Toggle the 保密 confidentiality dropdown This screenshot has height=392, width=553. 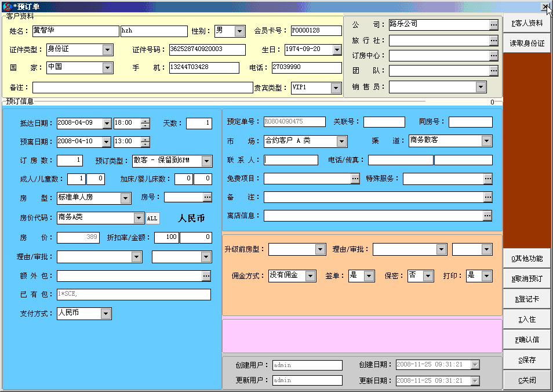click(428, 276)
